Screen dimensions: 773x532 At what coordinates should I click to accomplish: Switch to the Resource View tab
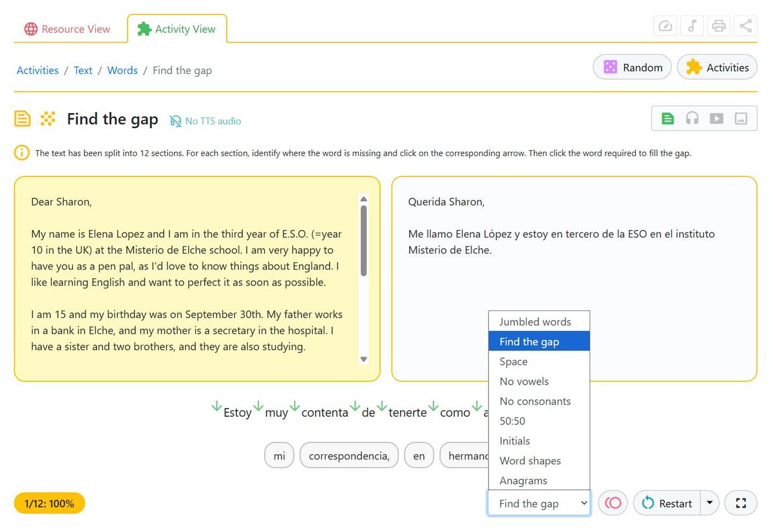pyautogui.click(x=68, y=28)
